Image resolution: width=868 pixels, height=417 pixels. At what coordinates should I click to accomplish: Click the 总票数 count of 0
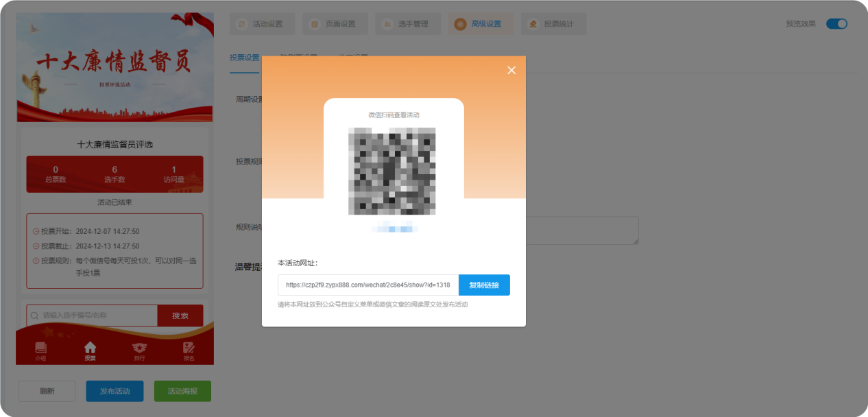click(56, 169)
